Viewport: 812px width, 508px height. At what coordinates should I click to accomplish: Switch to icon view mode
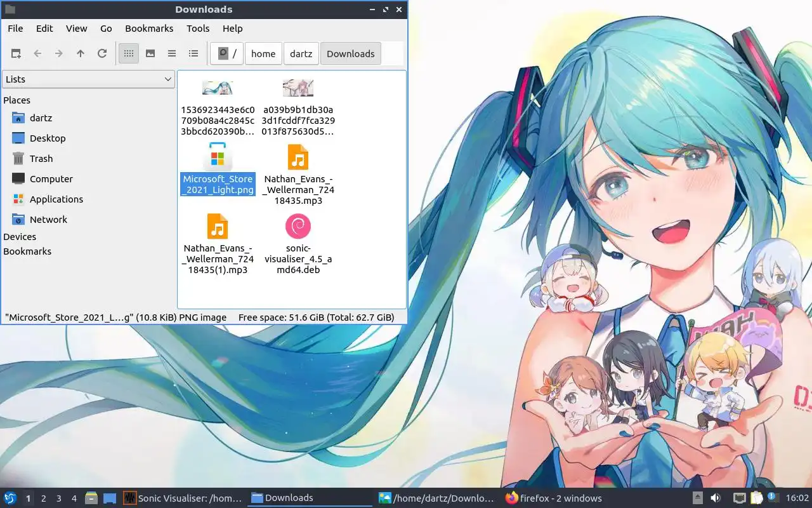129,54
